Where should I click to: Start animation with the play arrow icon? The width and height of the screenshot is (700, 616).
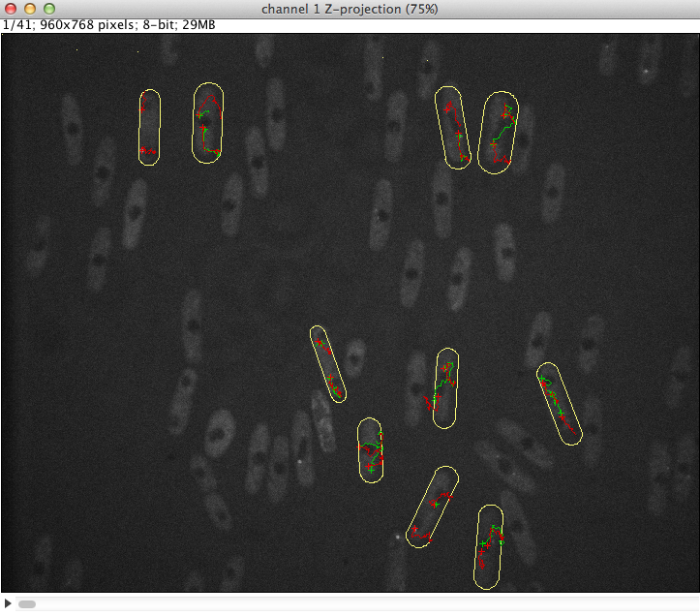pos(9,604)
